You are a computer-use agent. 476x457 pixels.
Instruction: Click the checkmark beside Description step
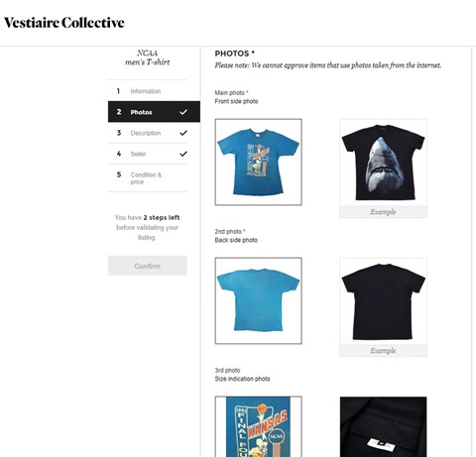[183, 133]
